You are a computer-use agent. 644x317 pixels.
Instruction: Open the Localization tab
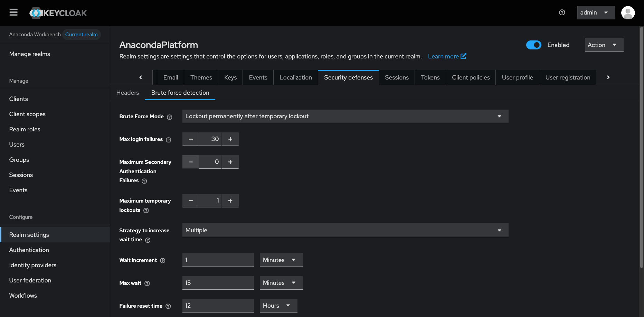[296, 77]
